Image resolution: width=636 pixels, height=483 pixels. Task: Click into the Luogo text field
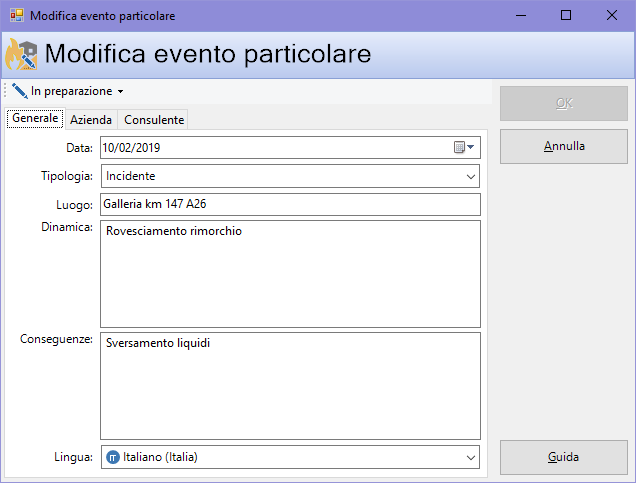(290, 204)
